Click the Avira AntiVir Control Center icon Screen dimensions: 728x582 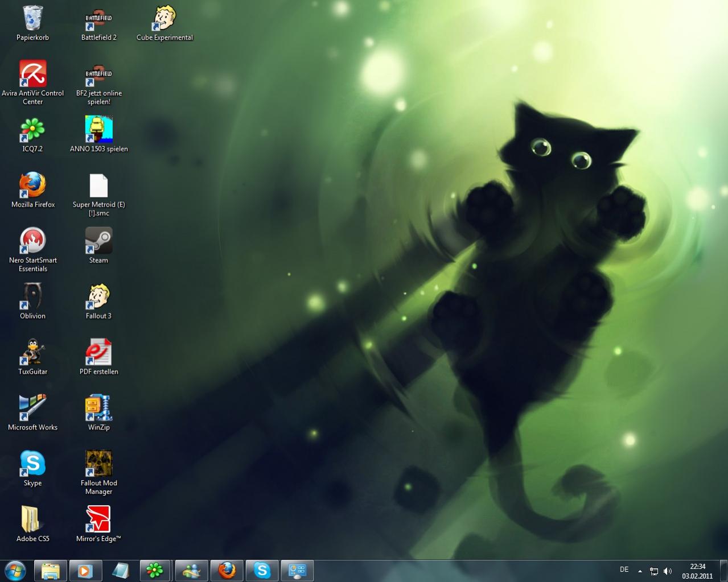point(32,82)
